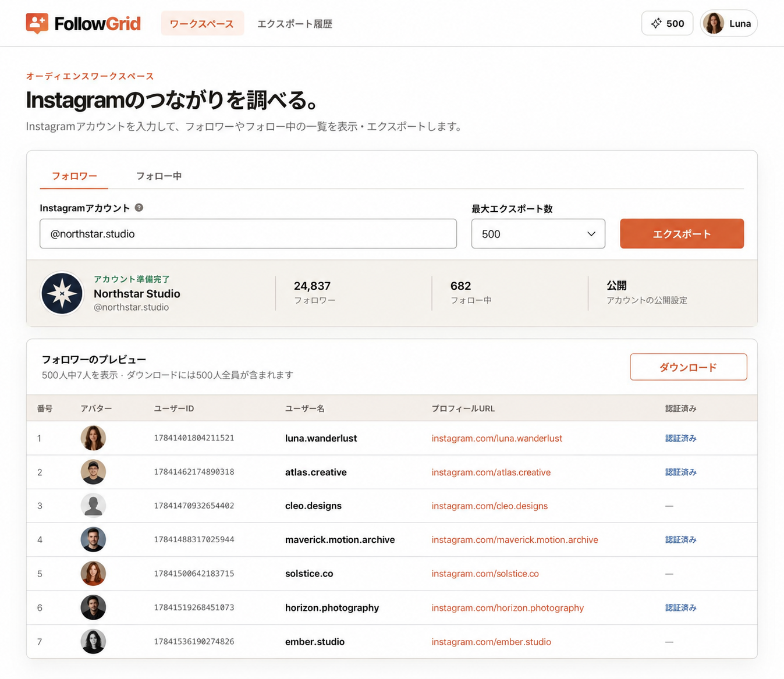This screenshot has width=784, height=679.
Task: Click cleo.designs' placeholder avatar
Action: 93,506
